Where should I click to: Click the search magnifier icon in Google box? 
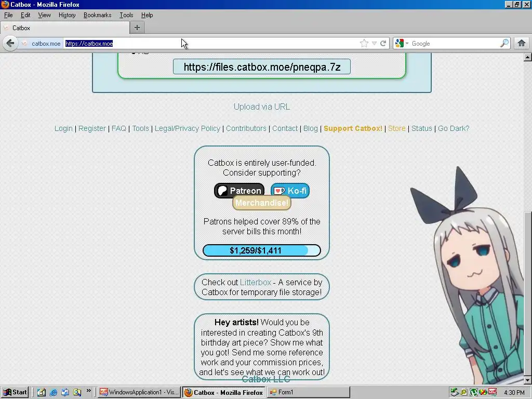point(504,43)
